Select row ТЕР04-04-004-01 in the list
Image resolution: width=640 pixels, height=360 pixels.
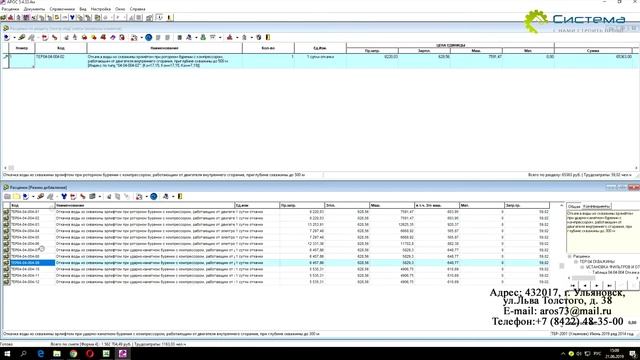276,212
